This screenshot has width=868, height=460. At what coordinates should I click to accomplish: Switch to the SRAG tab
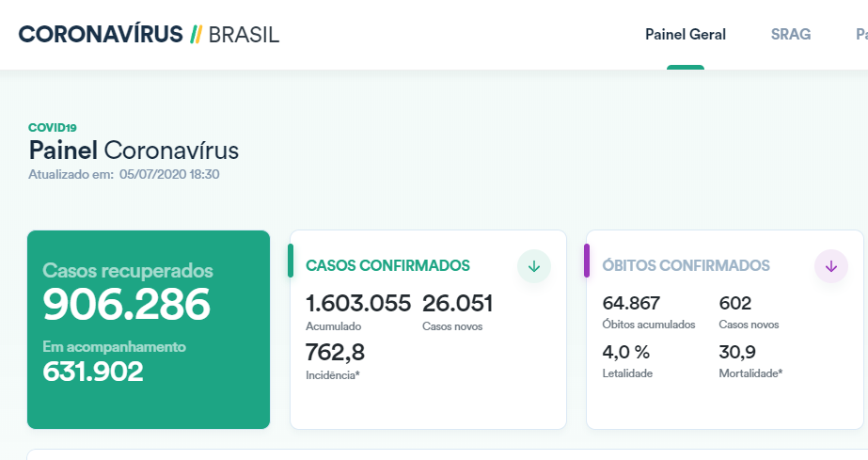(x=791, y=35)
